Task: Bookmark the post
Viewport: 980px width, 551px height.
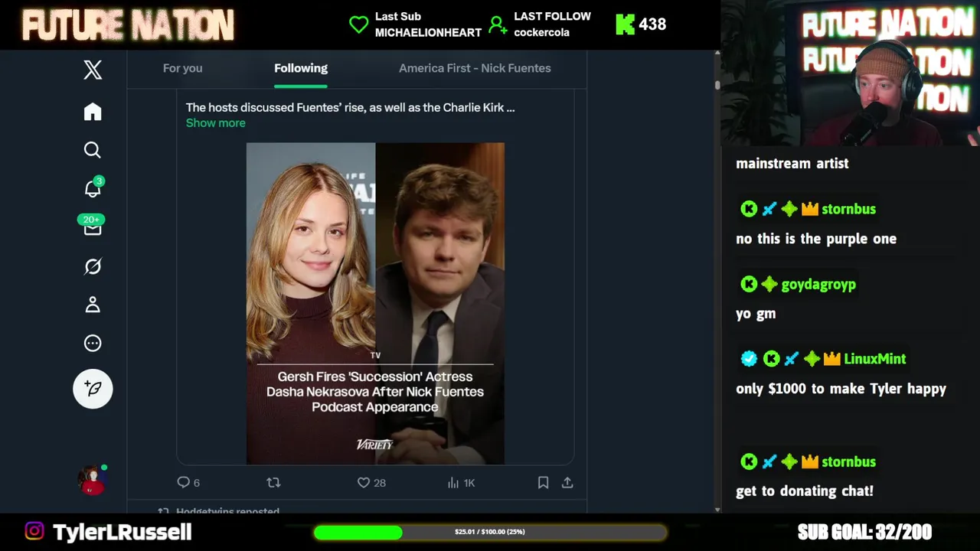Action: pyautogui.click(x=543, y=482)
